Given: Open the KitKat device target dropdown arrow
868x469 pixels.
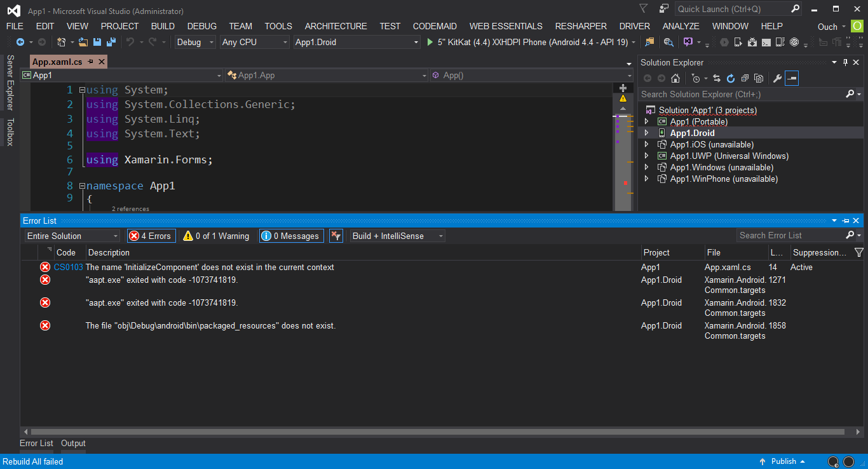Looking at the screenshot, I should (633, 42).
